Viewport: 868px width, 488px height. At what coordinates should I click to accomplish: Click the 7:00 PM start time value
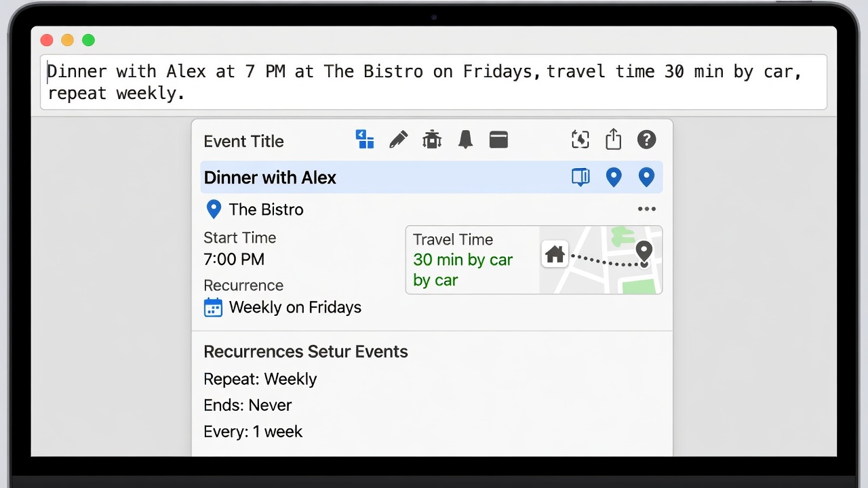coord(234,259)
